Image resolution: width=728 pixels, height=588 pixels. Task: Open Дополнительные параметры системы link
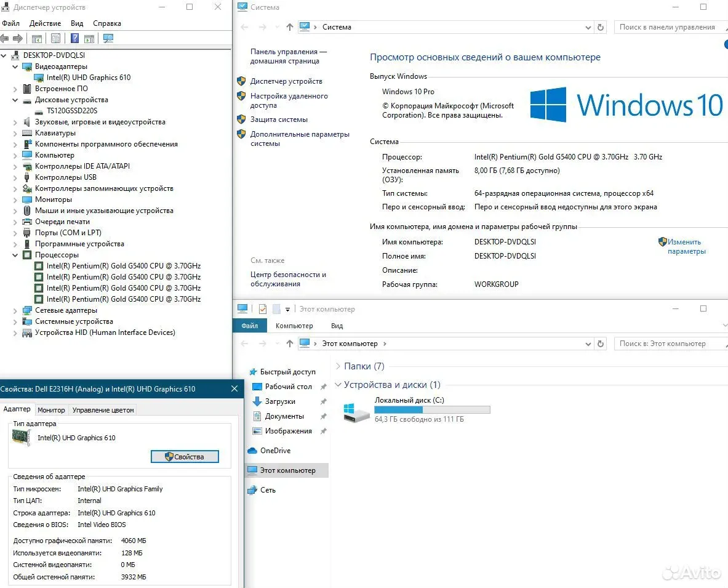point(300,139)
